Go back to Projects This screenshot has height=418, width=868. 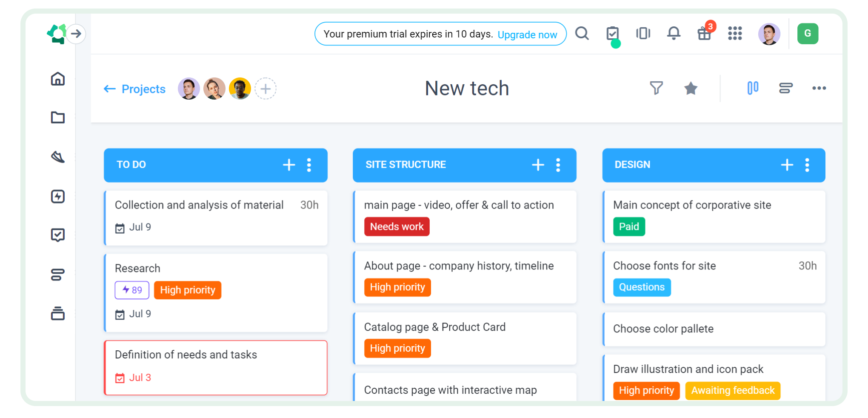(x=135, y=89)
